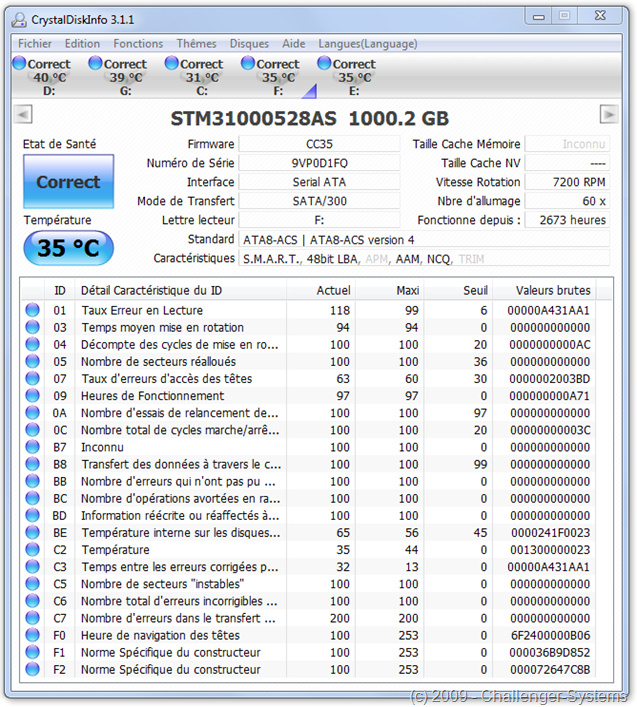The width and height of the screenshot is (637, 707).
Task: Click the Caractéristiques S.M.A.R.T. field
Action: click(x=424, y=259)
